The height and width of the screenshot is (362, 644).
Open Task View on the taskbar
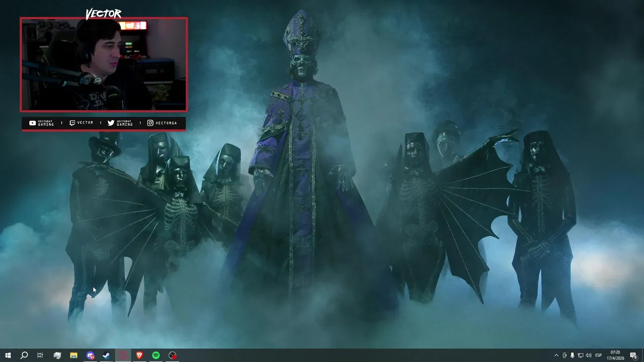pos(40,355)
